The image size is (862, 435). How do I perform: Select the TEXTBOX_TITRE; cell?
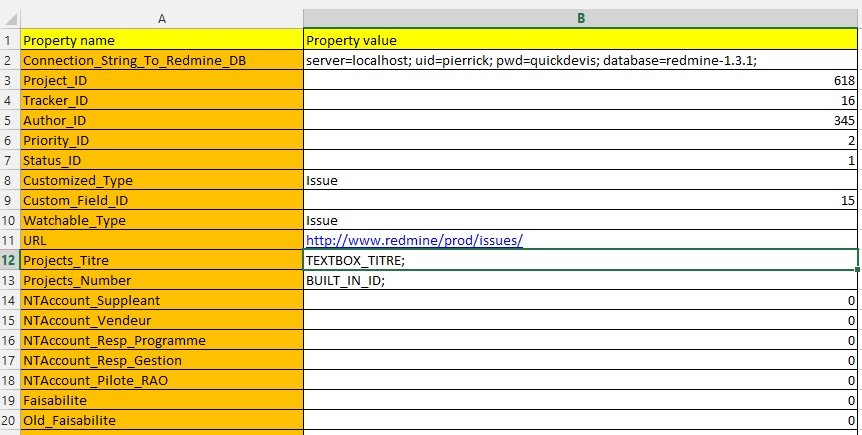(x=581, y=260)
